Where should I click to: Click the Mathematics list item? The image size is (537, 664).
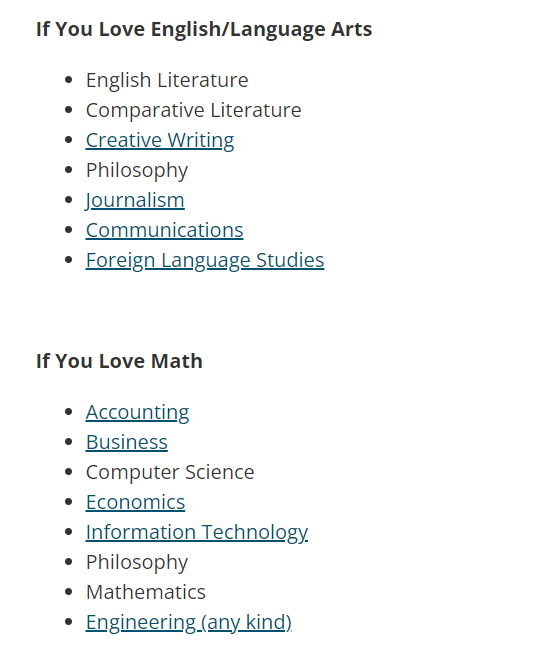tap(146, 592)
